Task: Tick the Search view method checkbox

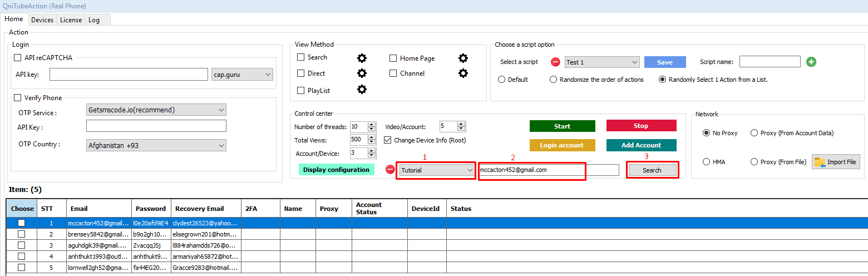Action: click(301, 57)
